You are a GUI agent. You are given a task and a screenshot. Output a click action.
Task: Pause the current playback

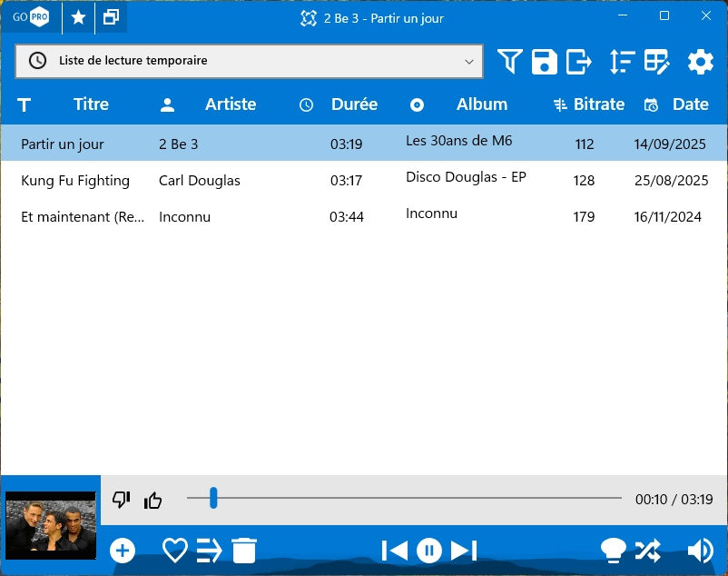429,551
